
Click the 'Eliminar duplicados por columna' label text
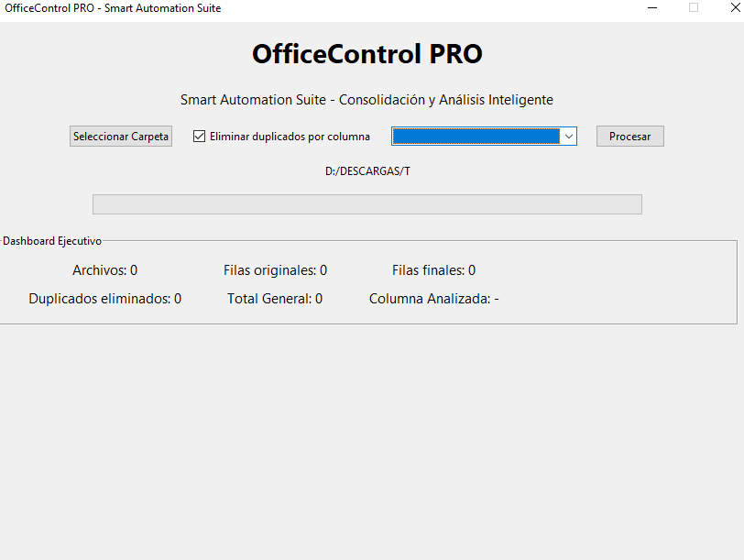pyautogui.click(x=290, y=137)
